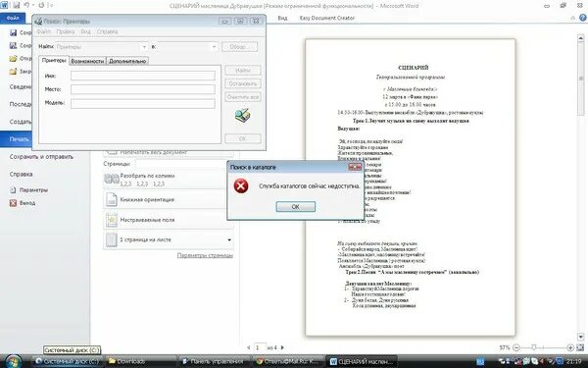Click the preview scrollbar down arrow
Image resolution: width=588 pixels, height=368 pixels.
tap(580, 337)
